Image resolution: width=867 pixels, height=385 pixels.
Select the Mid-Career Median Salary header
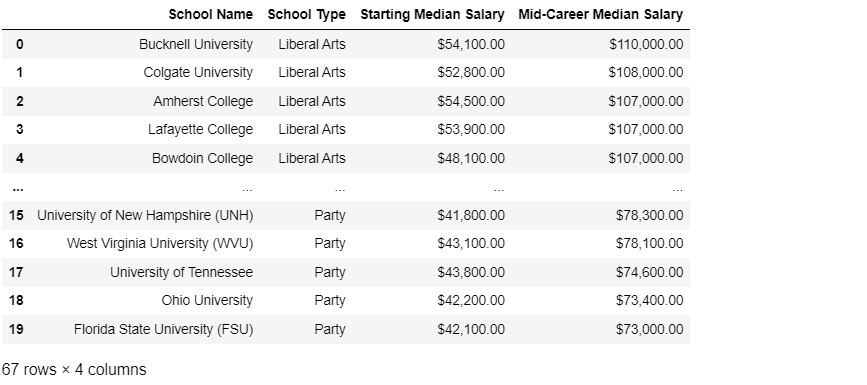pyautogui.click(x=600, y=14)
